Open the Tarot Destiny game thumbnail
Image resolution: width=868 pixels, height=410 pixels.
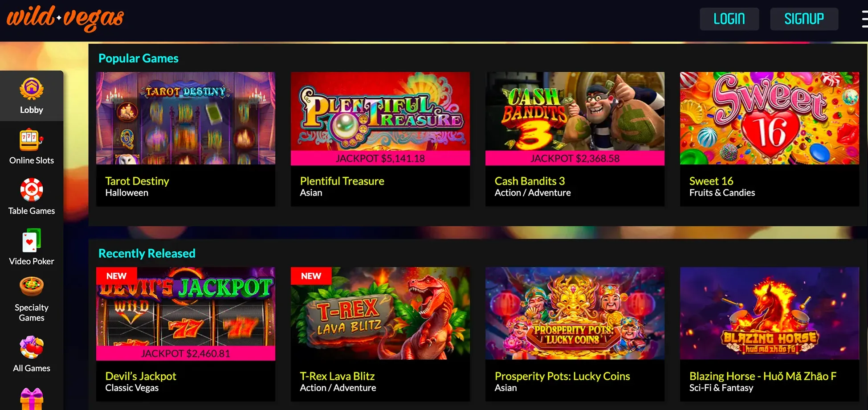186,118
